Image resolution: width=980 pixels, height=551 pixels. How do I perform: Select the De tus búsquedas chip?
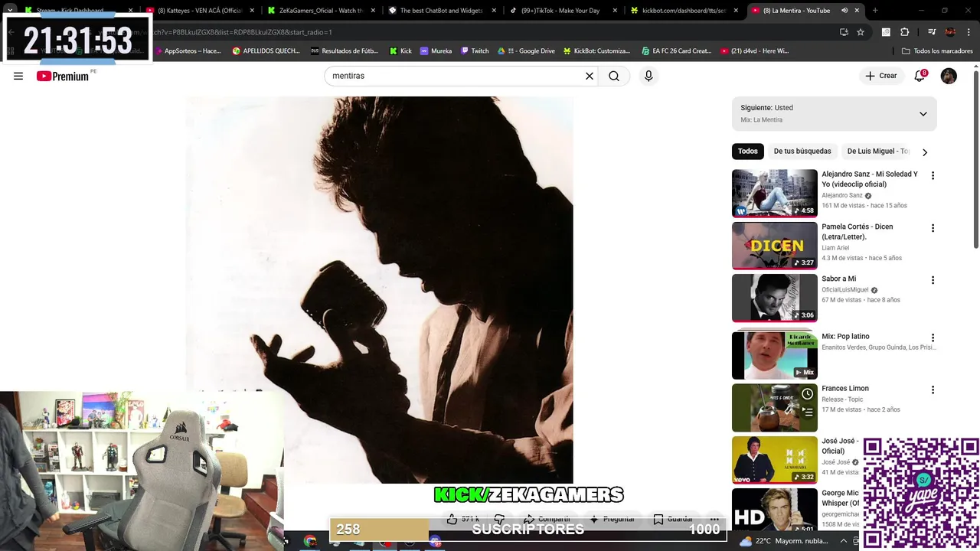pos(802,152)
